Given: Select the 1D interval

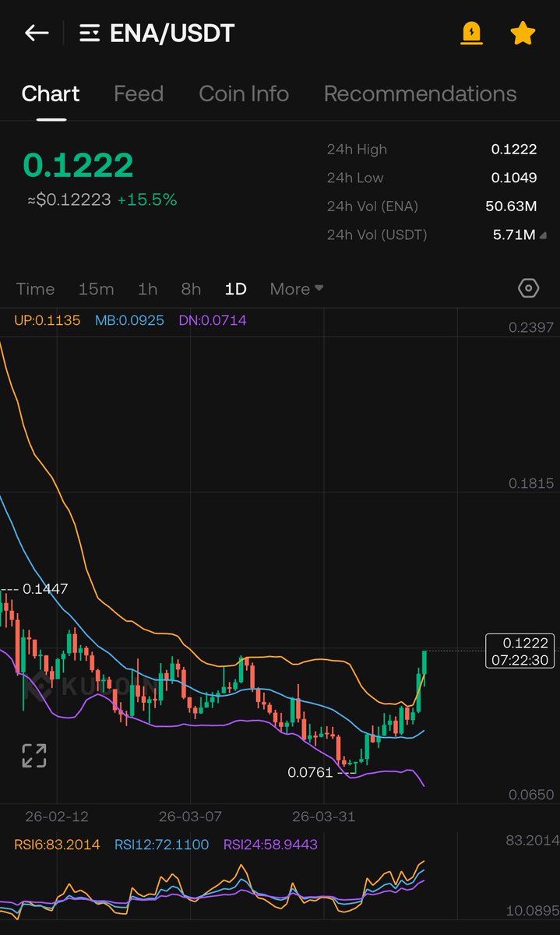Looking at the screenshot, I should tap(235, 289).
